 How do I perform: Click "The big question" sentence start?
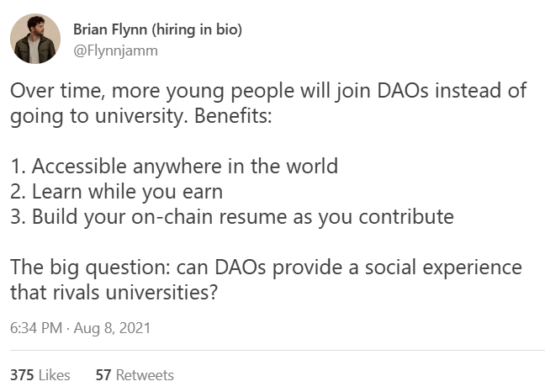coord(90,268)
